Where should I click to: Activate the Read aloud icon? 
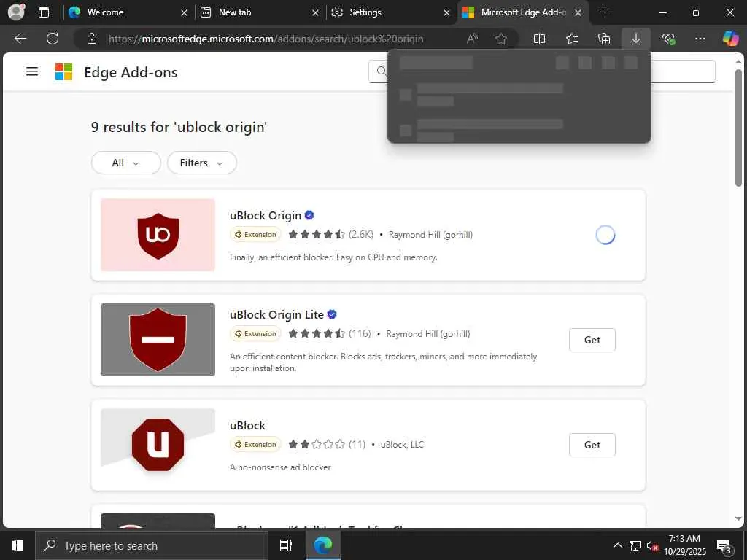tap(472, 39)
